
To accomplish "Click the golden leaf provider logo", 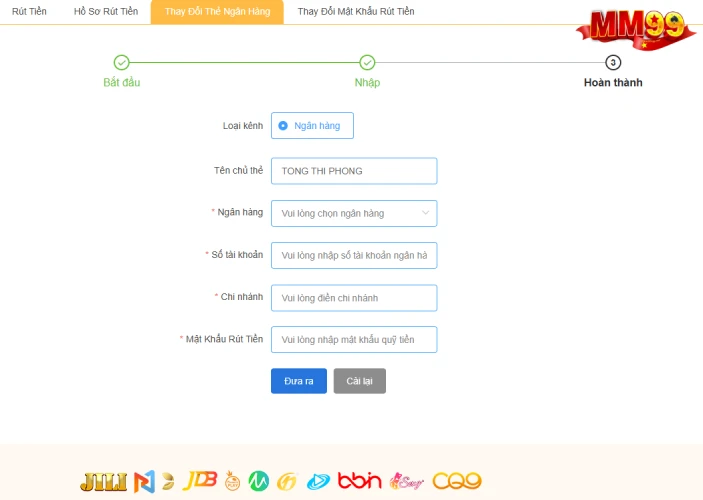I will (168, 482).
